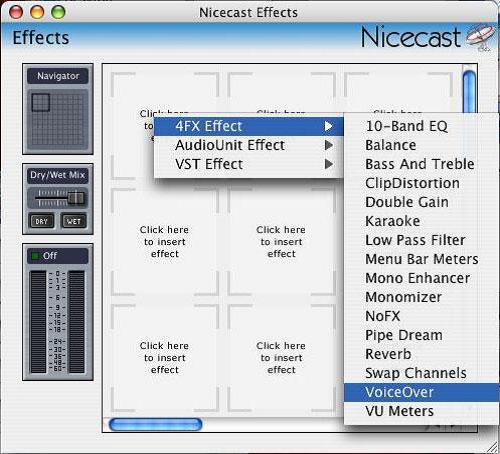Select the Karaoke effect

pyautogui.click(x=421, y=221)
